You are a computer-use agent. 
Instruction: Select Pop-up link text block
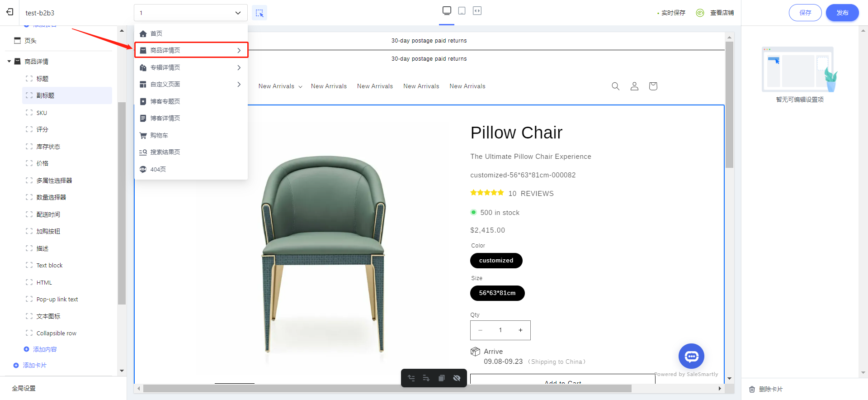[67, 299]
